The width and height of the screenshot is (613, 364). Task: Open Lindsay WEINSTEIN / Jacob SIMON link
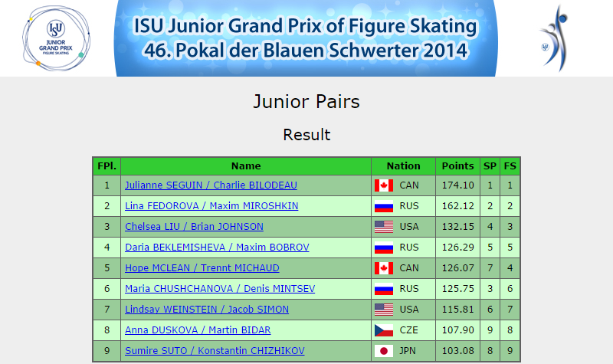pyautogui.click(x=207, y=310)
